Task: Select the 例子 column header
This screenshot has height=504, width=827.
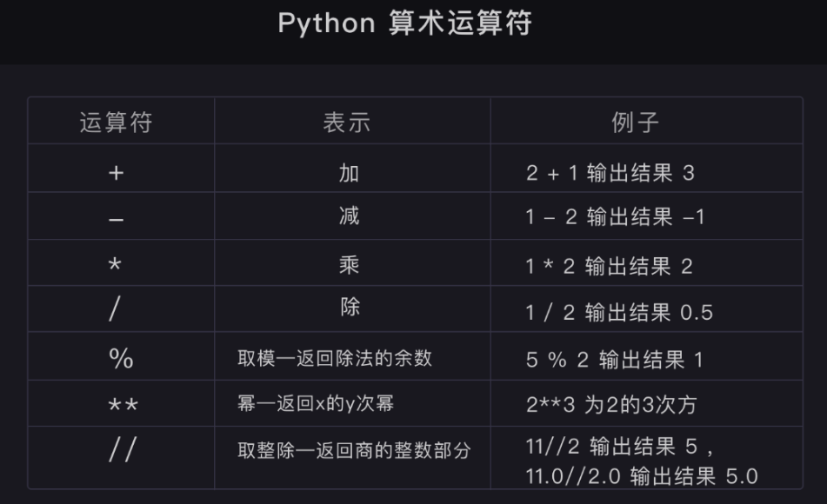Action: [635, 123]
